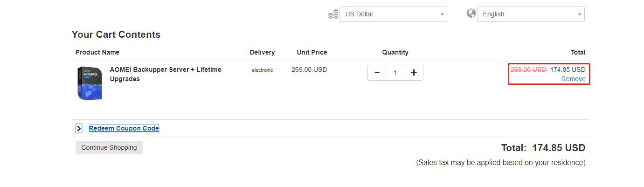Screen dimensions: 644x187
Task: Open the English language dropdown
Action: (x=531, y=14)
